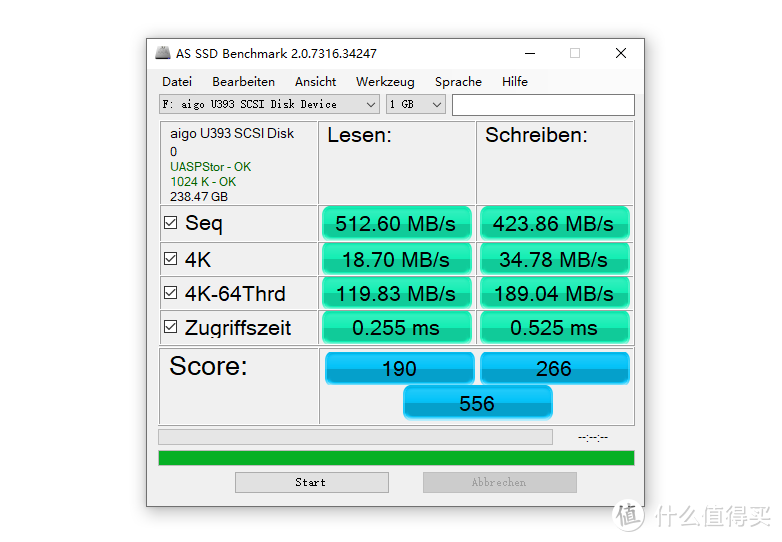Viewport: 782px width, 542px height.
Task: Click the Abbrechen button
Action: [x=499, y=482]
